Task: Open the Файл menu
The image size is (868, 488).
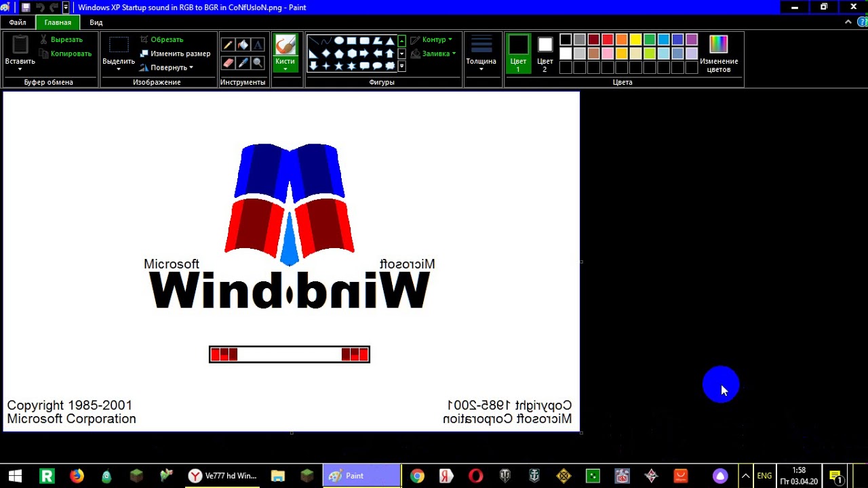Action: pyautogui.click(x=18, y=22)
